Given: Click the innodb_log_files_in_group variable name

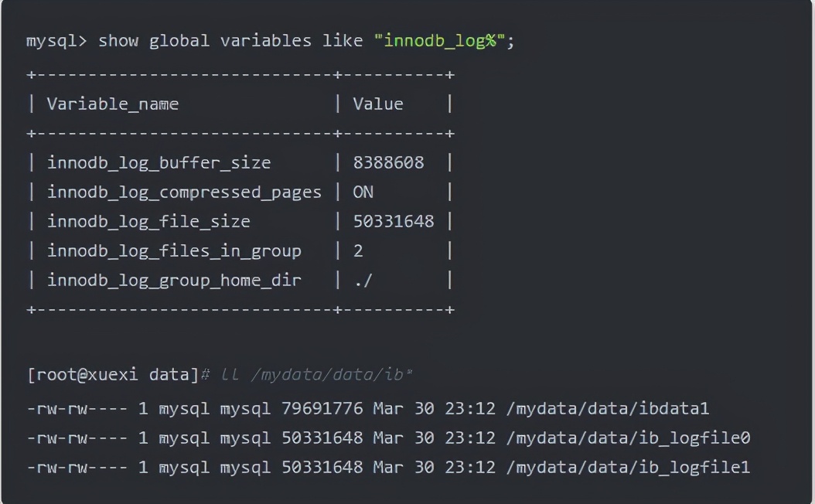Looking at the screenshot, I should [x=174, y=251].
